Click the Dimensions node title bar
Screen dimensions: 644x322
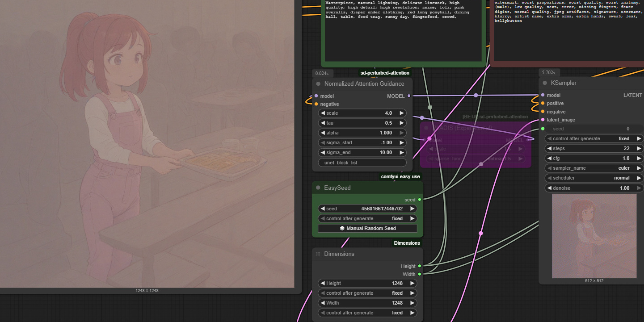click(x=367, y=254)
